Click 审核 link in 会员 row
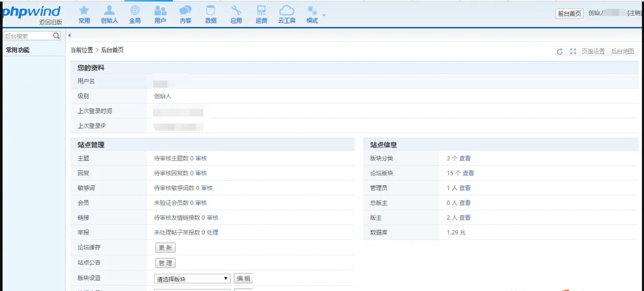This screenshot has height=291, width=644. 201,203
